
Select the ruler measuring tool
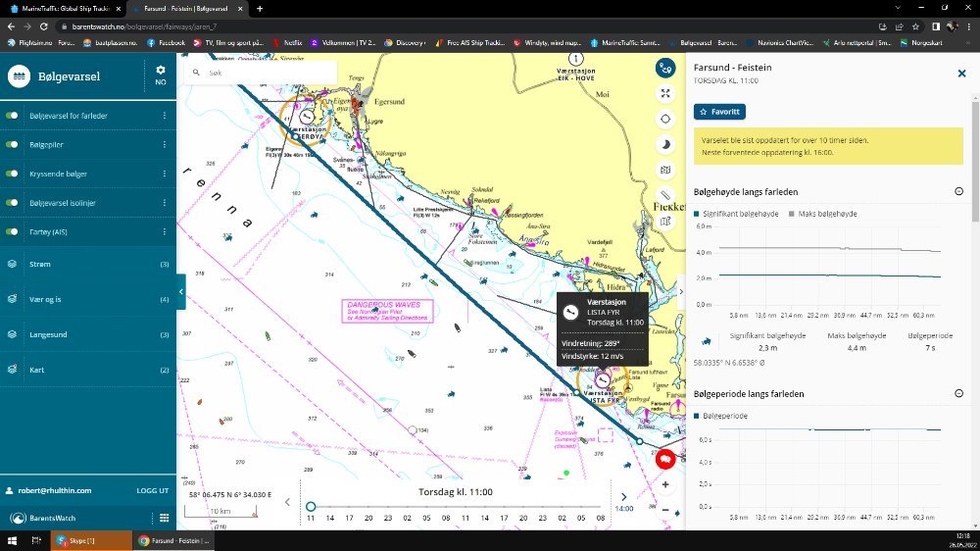[665, 196]
